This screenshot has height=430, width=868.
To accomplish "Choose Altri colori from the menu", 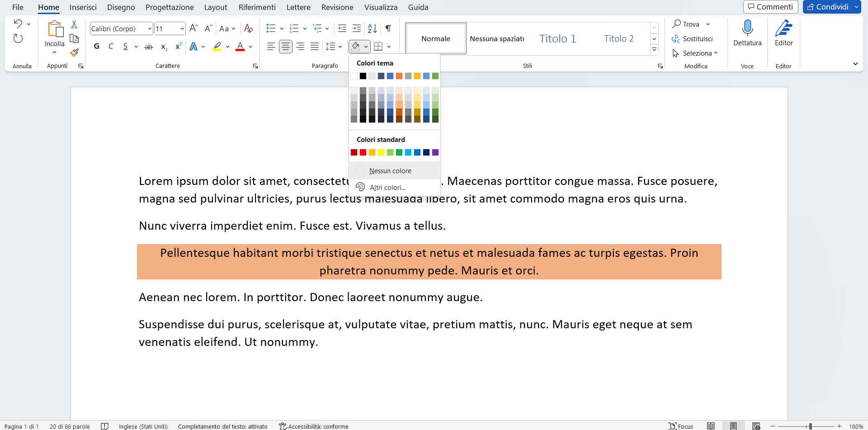I will click(x=387, y=187).
